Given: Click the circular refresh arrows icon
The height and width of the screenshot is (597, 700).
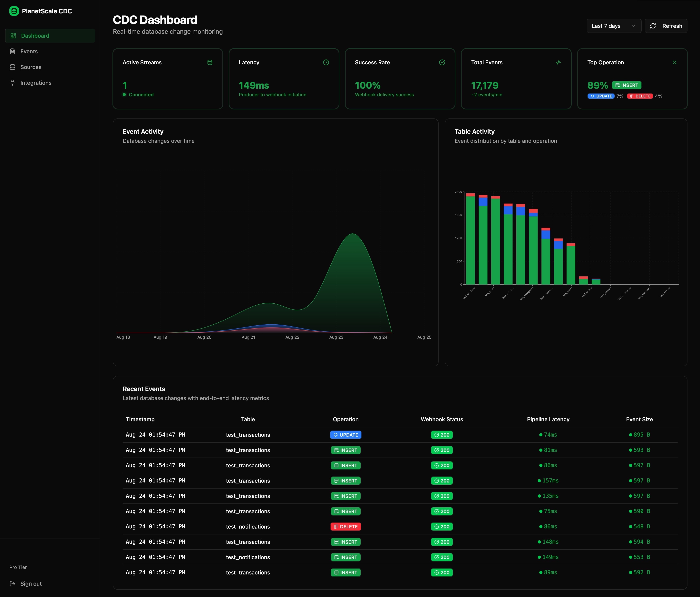Looking at the screenshot, I should [x=653, y=26].
